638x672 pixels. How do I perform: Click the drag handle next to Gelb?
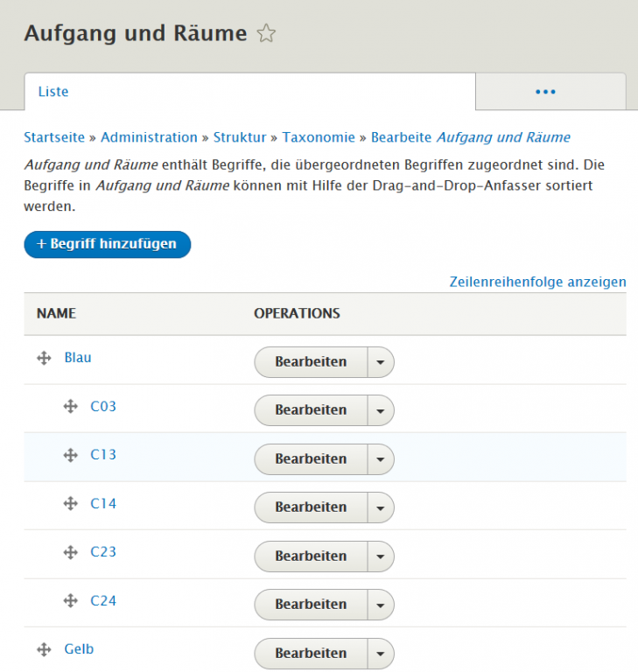45,649
